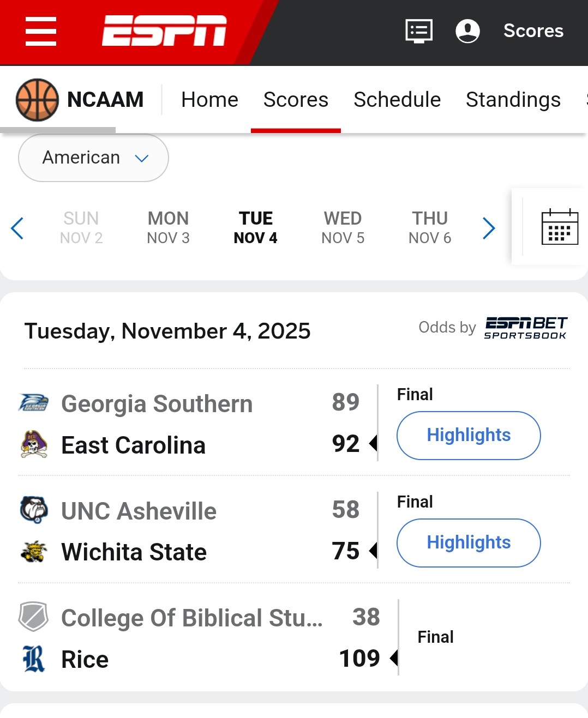
Task: Switch to the Schedule tab
Action: [x=397, y=100]
